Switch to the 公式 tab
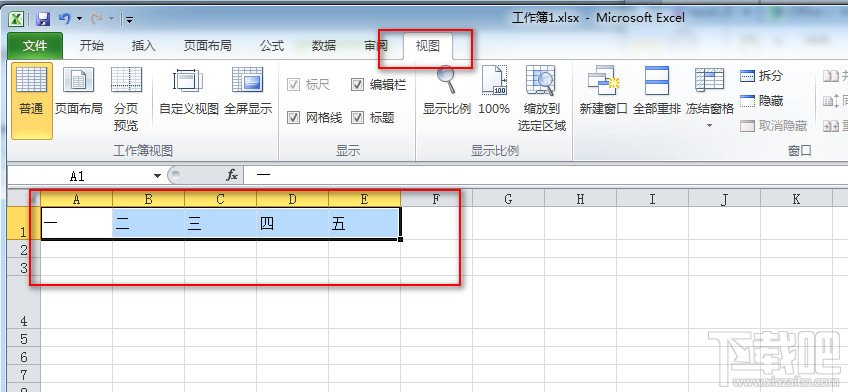The width and height of the screenshot is (848, 392). click(x=271, y=46)
